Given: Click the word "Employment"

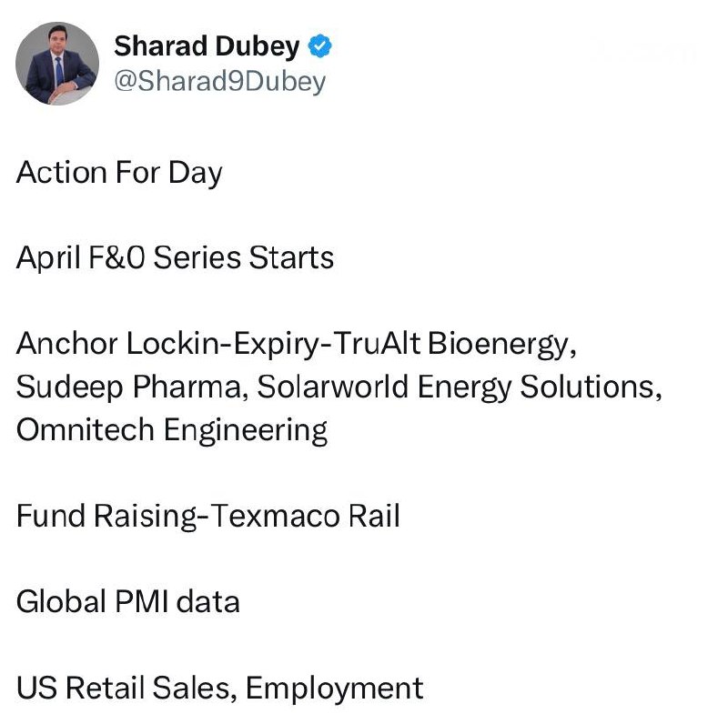Looking at the screenshot, I should [335, 689].
